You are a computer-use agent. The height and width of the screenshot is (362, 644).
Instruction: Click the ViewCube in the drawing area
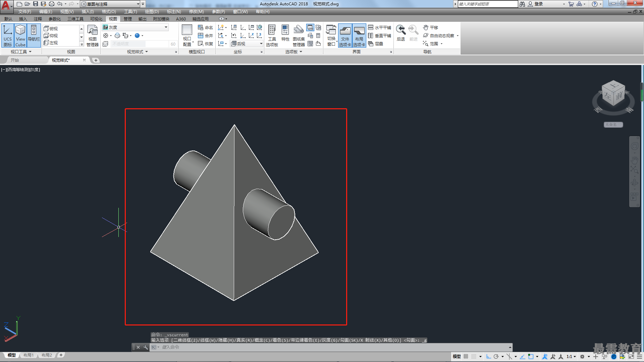(613, 94)
